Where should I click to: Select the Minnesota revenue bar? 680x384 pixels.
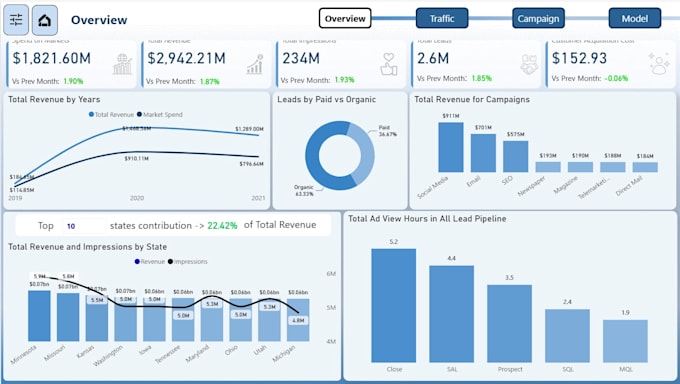[x=39, y=316]
